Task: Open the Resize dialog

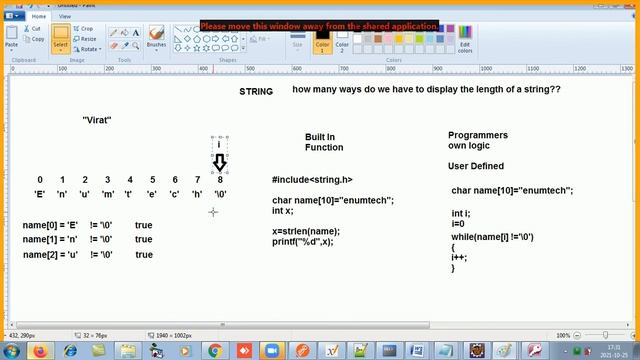Action: (85, 39)
